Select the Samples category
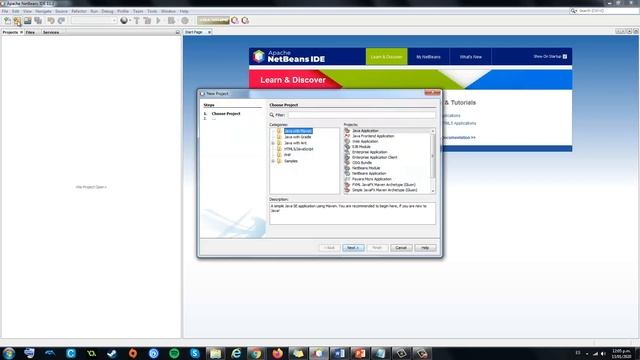The image size is (640, 360). 291,161
